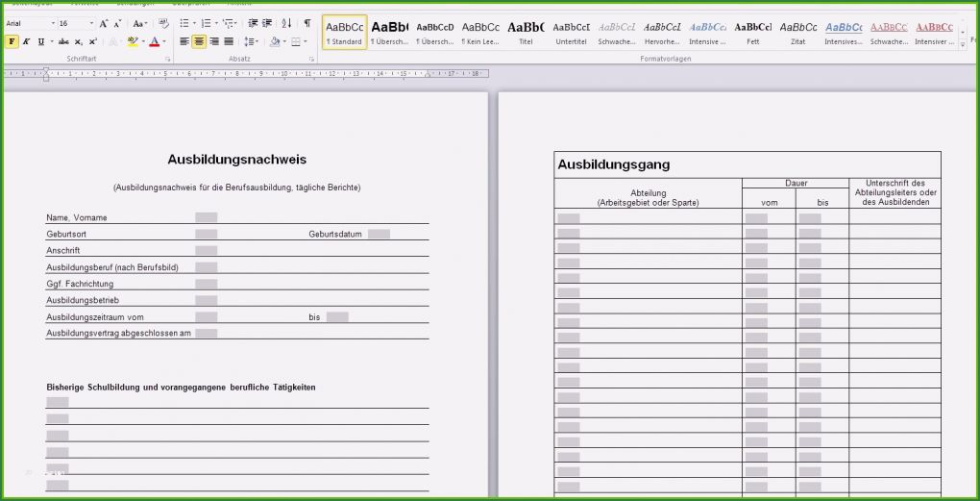Sort the selection with sort icon
This screenshot has height=501, width=980.
286,23
